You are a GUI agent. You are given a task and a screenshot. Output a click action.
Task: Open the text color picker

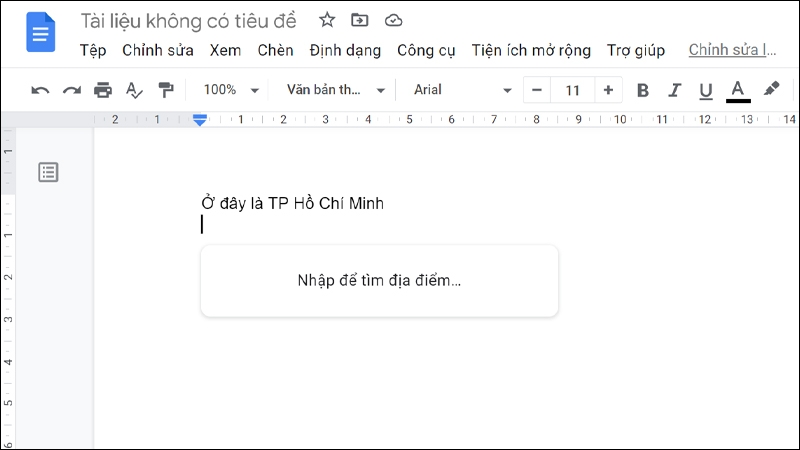[738, 91]
